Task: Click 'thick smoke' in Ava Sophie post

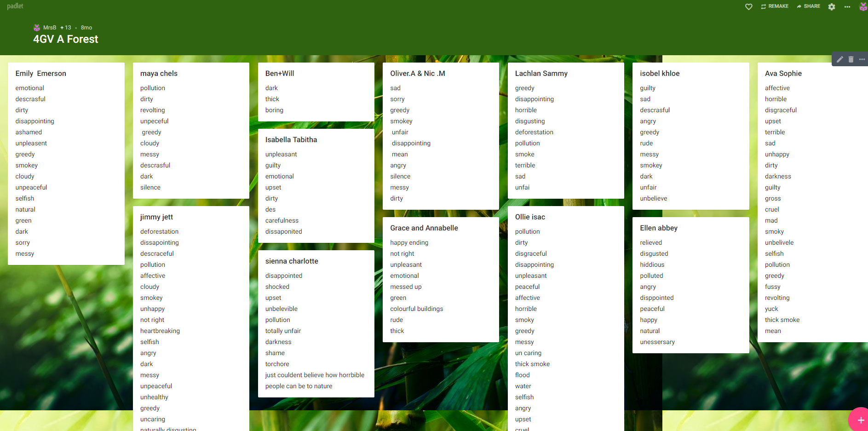Action: (x=782, y=320)
